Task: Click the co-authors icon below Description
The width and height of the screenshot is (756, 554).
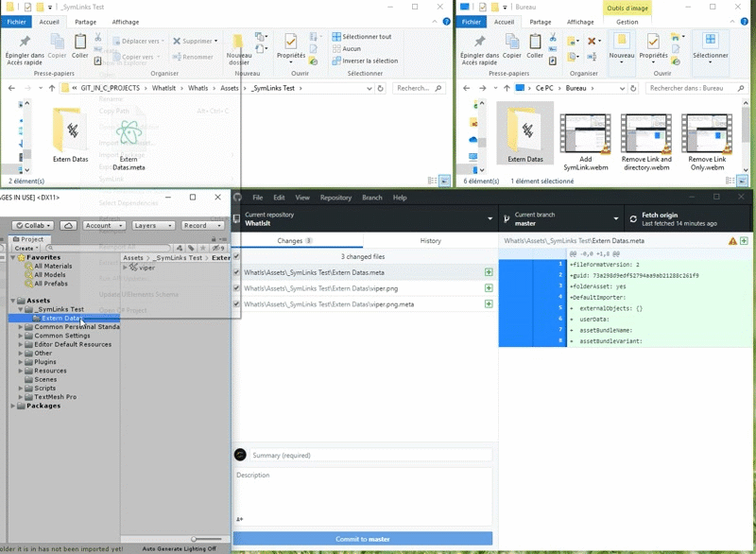Action: coord(240,519)
